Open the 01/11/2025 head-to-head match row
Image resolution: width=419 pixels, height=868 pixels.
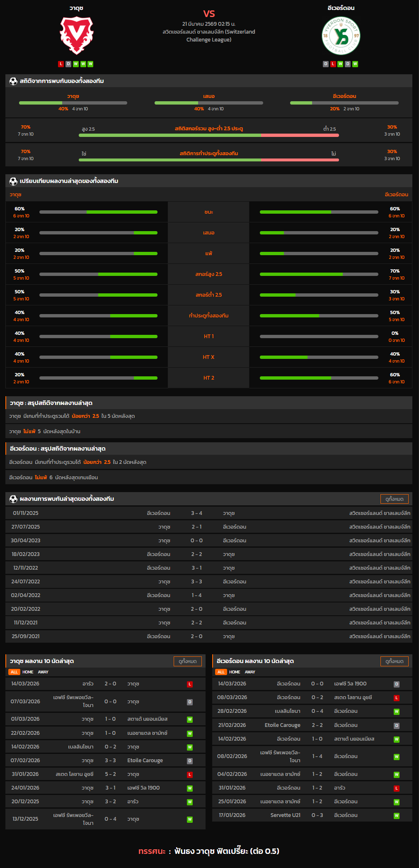(209, 513)
